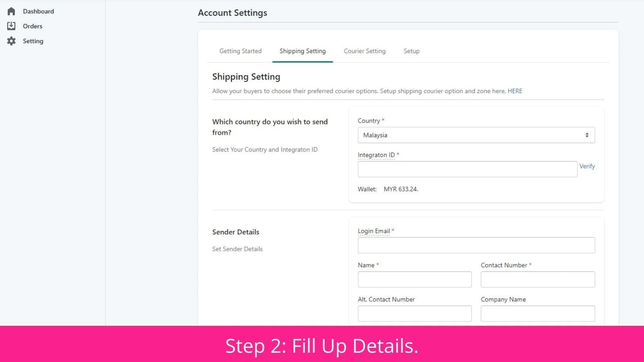Click the Contact Number field

538,279
